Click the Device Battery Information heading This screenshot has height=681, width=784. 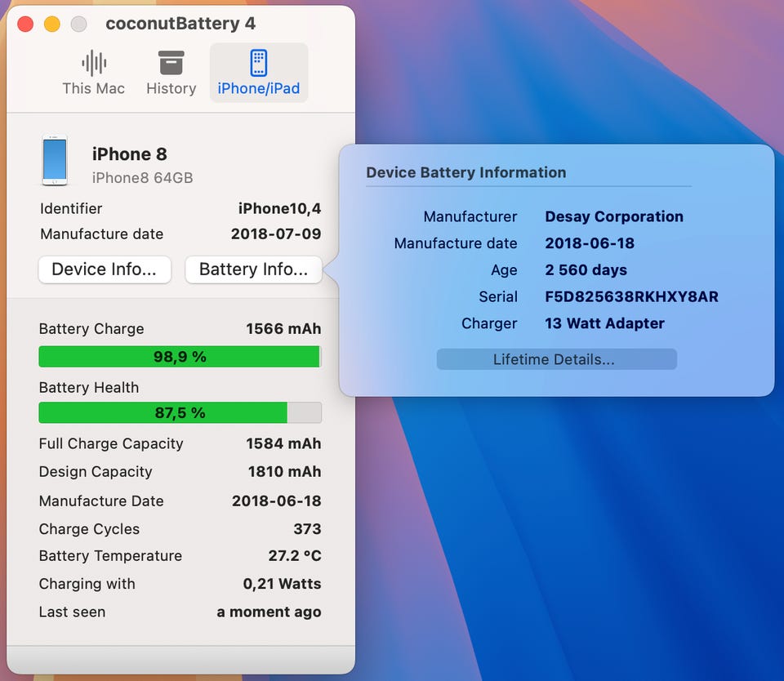[466, 172]
